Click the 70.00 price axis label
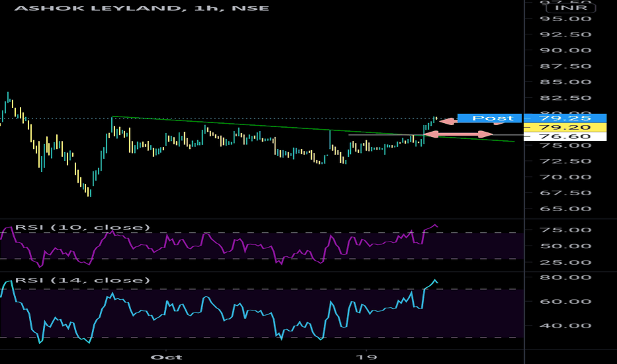 (x=565, y=177)
